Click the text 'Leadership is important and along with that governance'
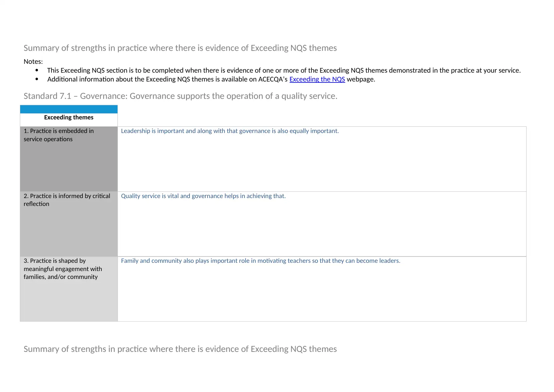 pyautogui.click(x=230, y=131)
